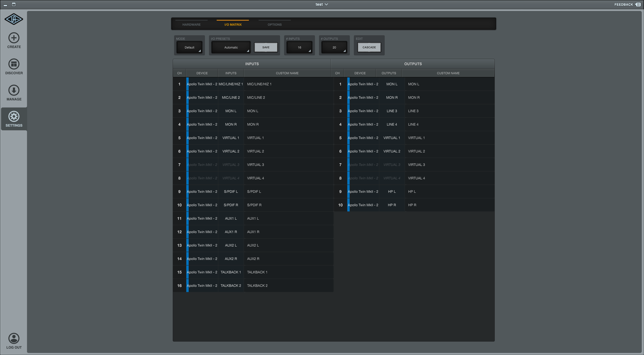Select the HP L output cell
This screenshot has width=644, height=355.
[392, 191]
